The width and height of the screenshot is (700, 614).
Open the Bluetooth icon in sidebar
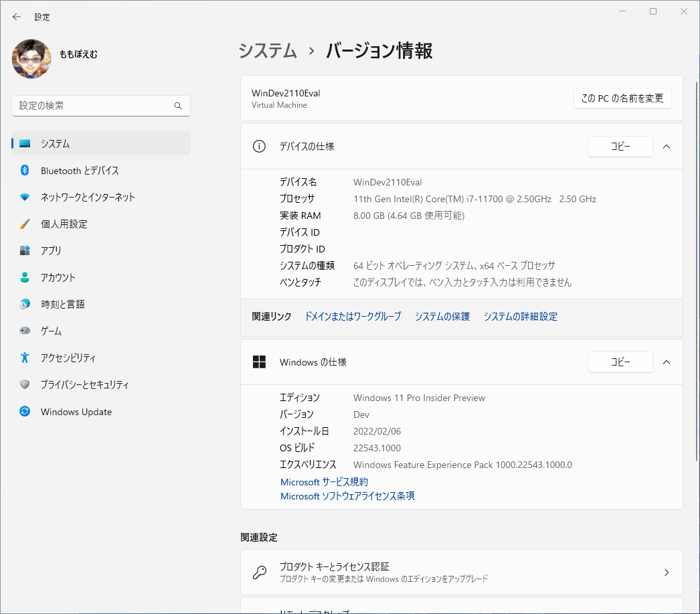pos(25,170)
